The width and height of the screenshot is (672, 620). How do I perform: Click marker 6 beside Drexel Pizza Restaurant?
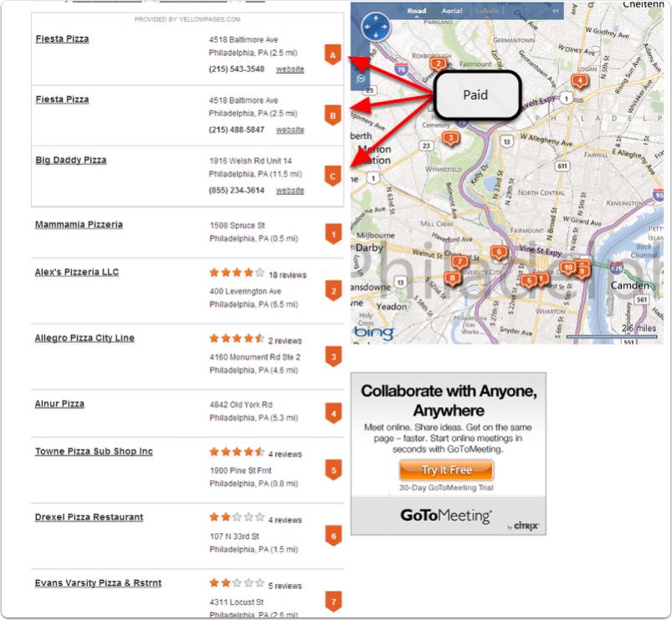coord(333,536)
